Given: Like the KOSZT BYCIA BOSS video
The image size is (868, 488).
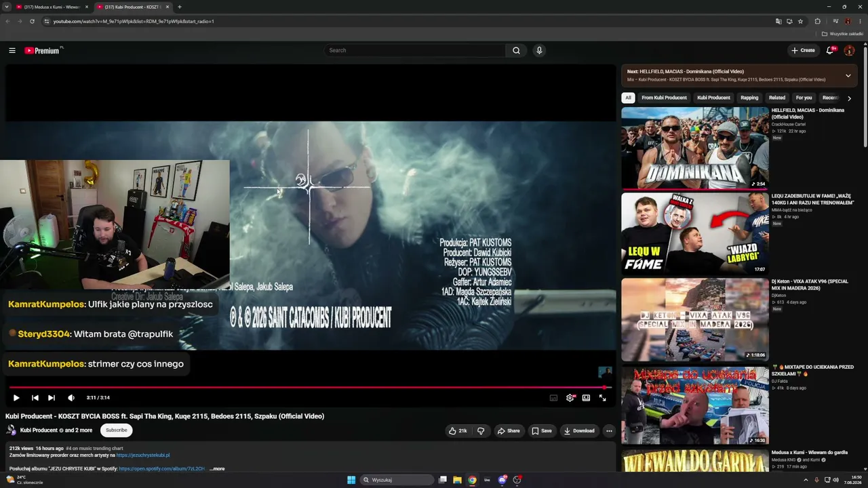Looking at the screenshot, I should tap(458, 430).
